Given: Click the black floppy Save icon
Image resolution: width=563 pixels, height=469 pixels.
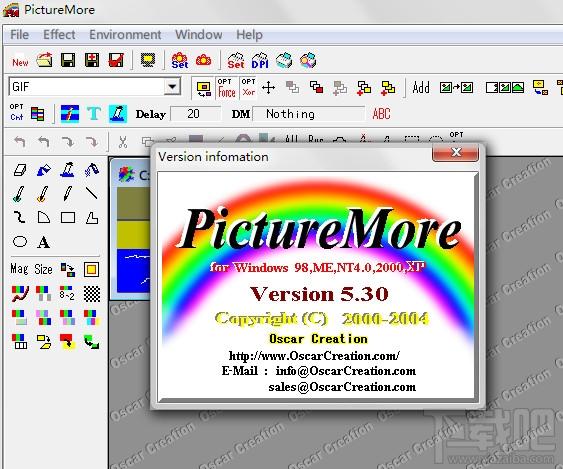Looking at the screenshot, I should point(68,60).
